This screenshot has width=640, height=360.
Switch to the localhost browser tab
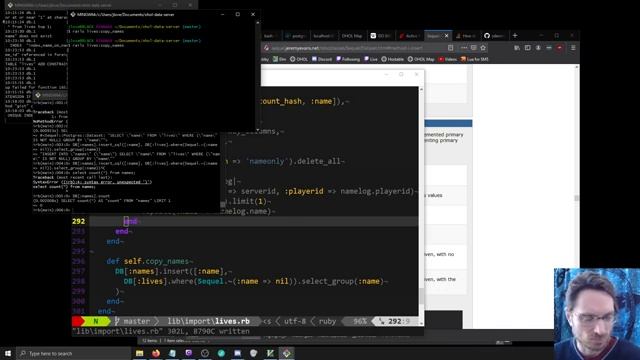coord(323,36)
